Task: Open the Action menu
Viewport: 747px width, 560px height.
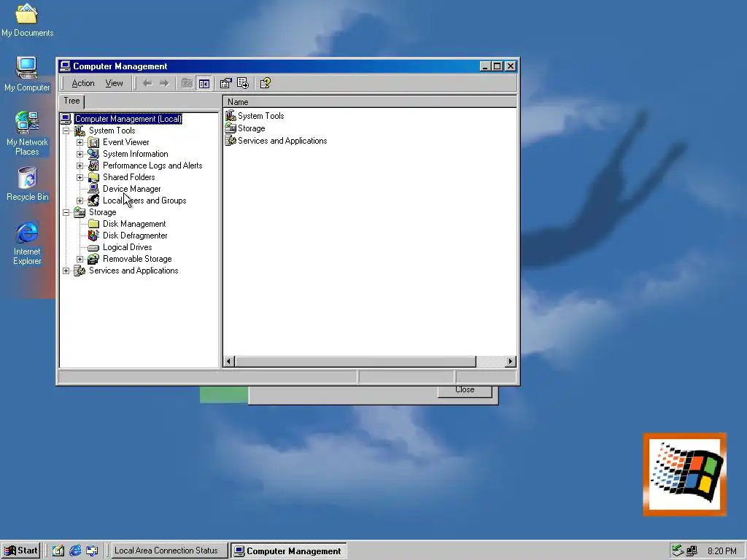Action: (83, 83)
